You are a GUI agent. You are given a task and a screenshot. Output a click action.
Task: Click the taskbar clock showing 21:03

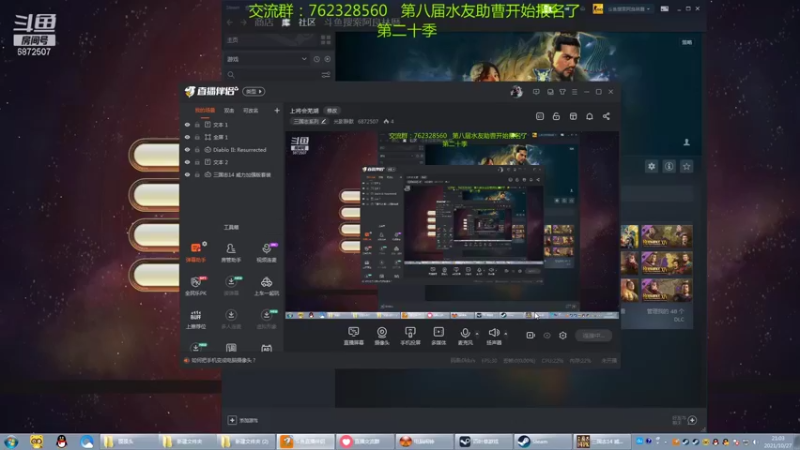click(778, 442)
